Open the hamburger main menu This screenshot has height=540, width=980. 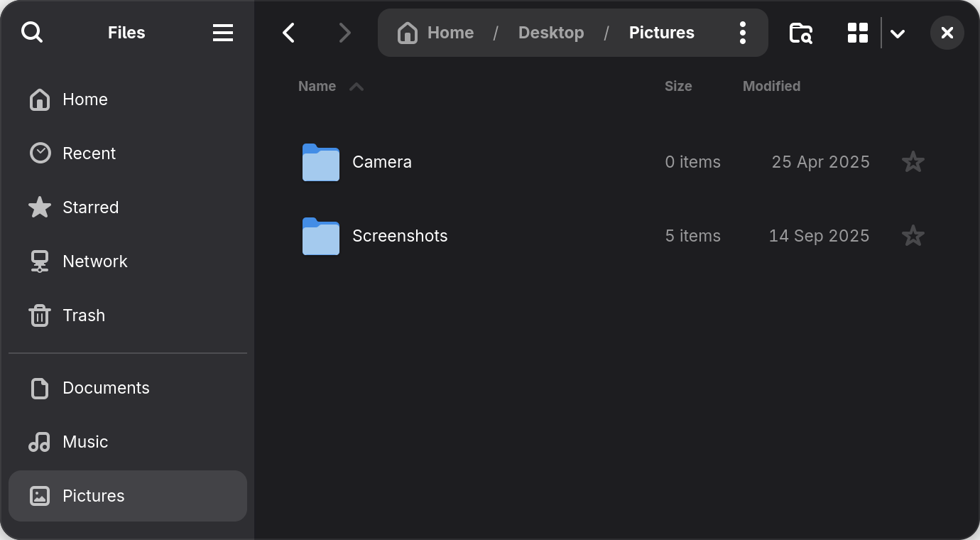[x=223, y=33]
